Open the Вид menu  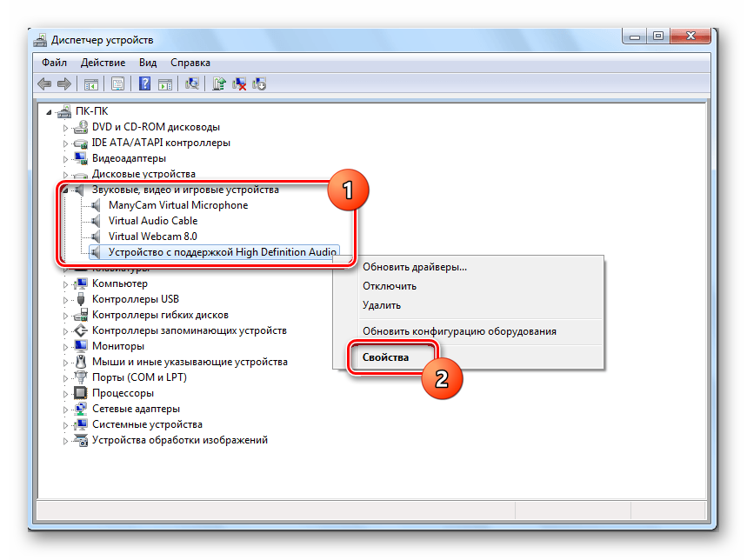click(x=148, y=63)
